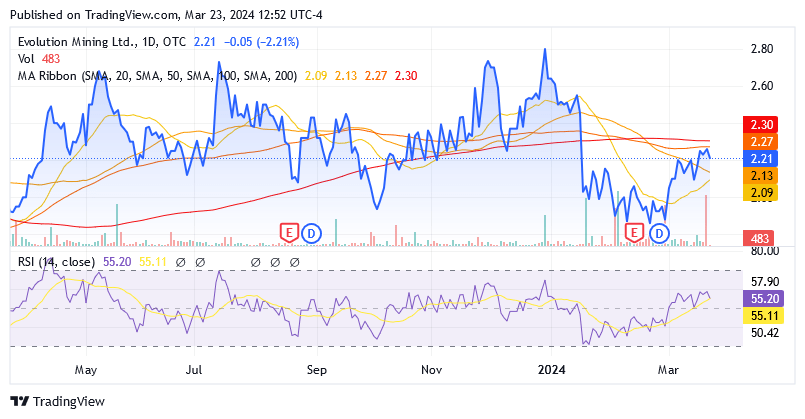
Task: Click the last ∅ symbol in the RSI legend
Action: tap(295, 262)
